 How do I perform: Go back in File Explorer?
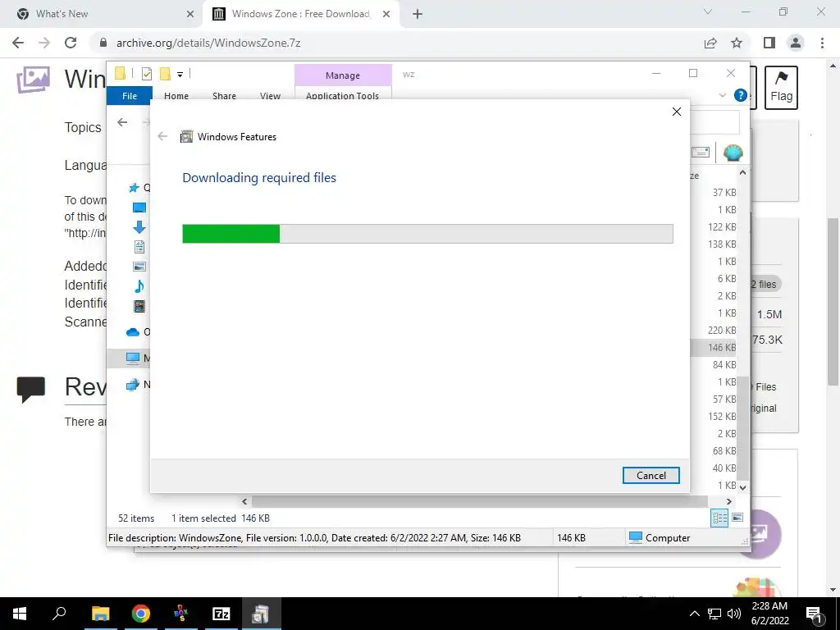point(122,122)
